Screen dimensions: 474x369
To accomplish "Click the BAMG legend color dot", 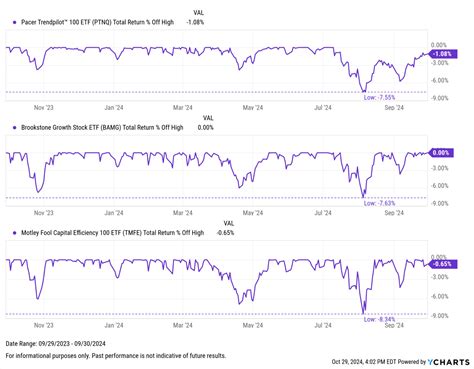I will 14,128.
